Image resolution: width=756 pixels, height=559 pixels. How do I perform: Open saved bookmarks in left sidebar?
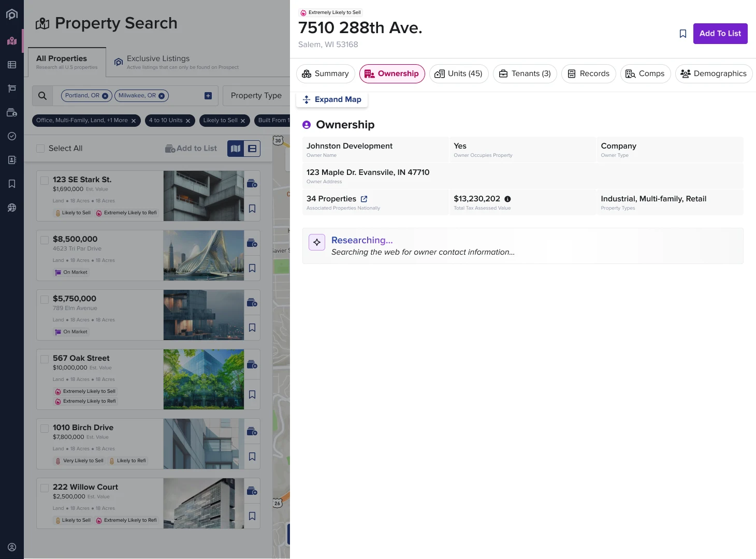12,184
